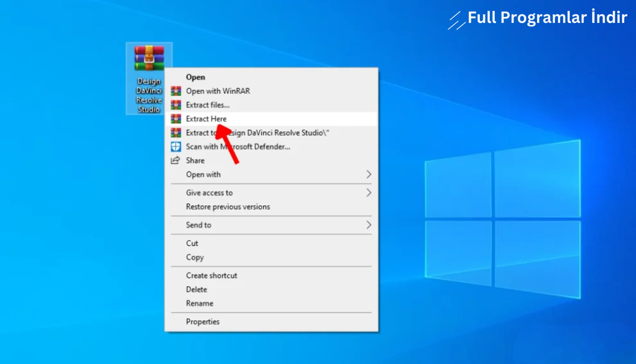Choose Restore previous versions

(x=271, y=207)
